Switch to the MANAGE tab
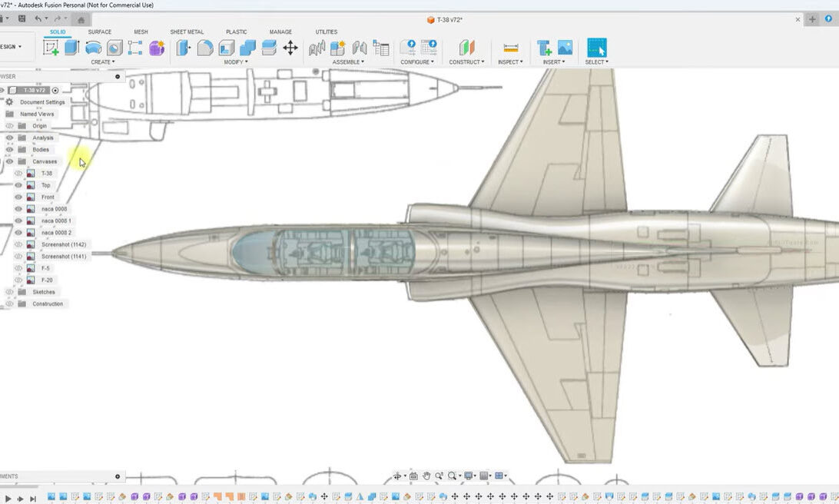 pyautogui.click(x=280, y=32)
